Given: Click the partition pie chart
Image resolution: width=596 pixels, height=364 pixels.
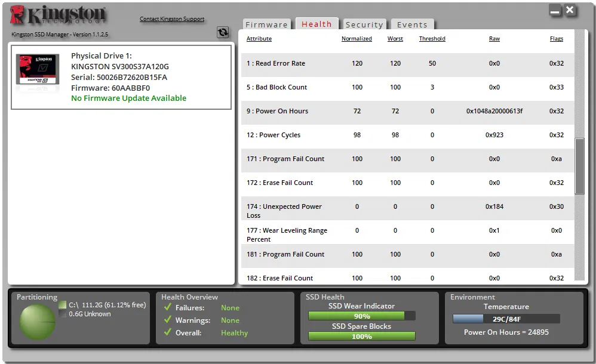Looking at the screenshot, I should [x=37, y=322].
